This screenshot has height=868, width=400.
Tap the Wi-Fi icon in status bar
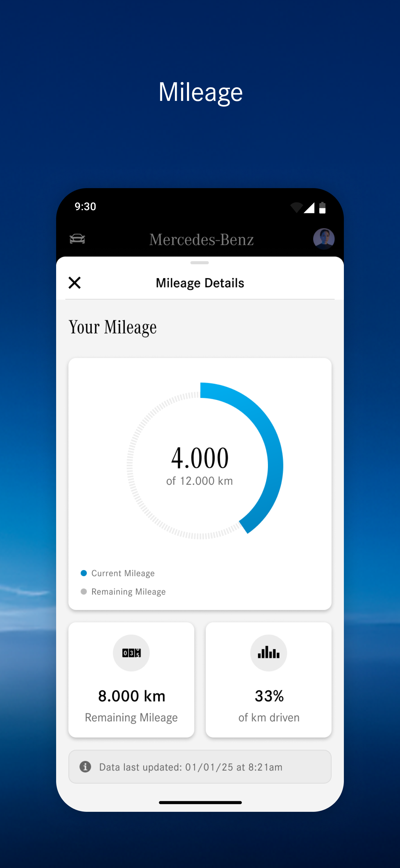297,208
